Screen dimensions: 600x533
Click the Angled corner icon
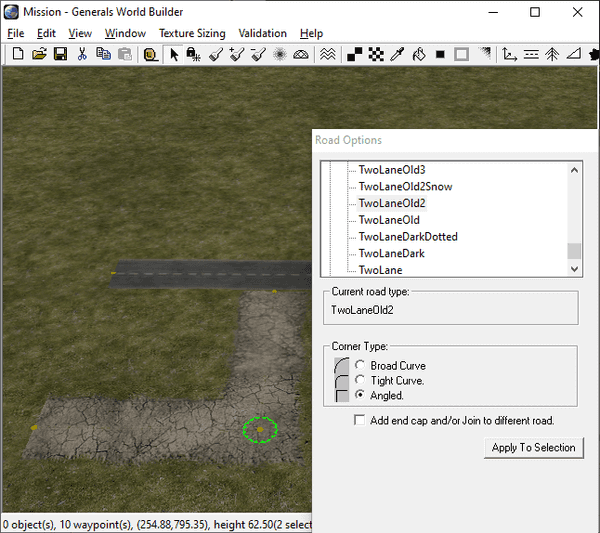341,395
